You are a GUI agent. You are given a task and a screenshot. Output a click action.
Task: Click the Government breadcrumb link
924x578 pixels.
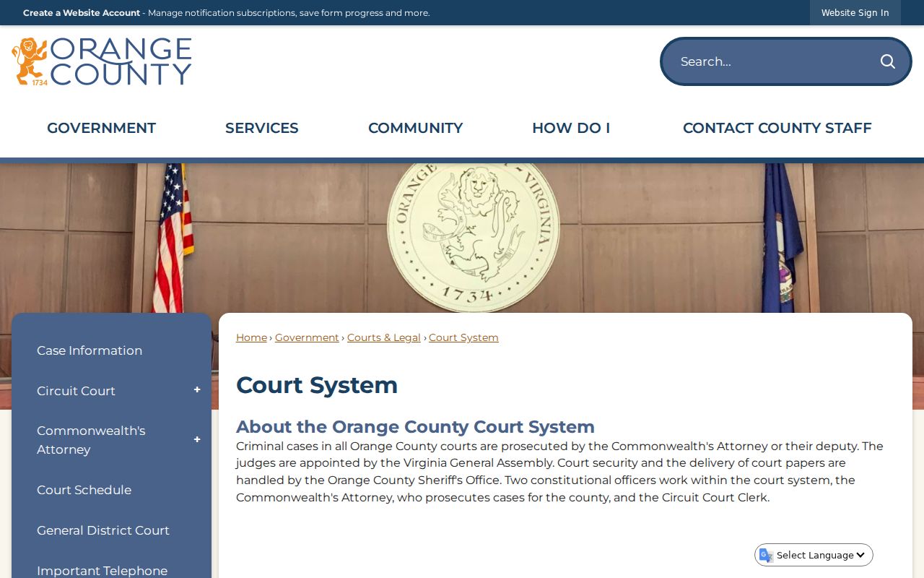(307, 337)
